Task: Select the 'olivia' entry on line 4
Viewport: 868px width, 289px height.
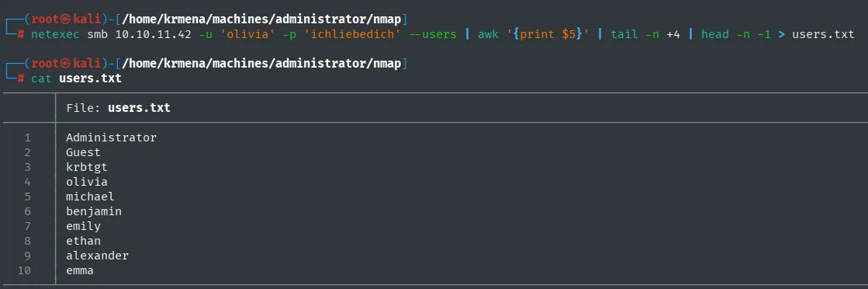Action: (87, 182)
